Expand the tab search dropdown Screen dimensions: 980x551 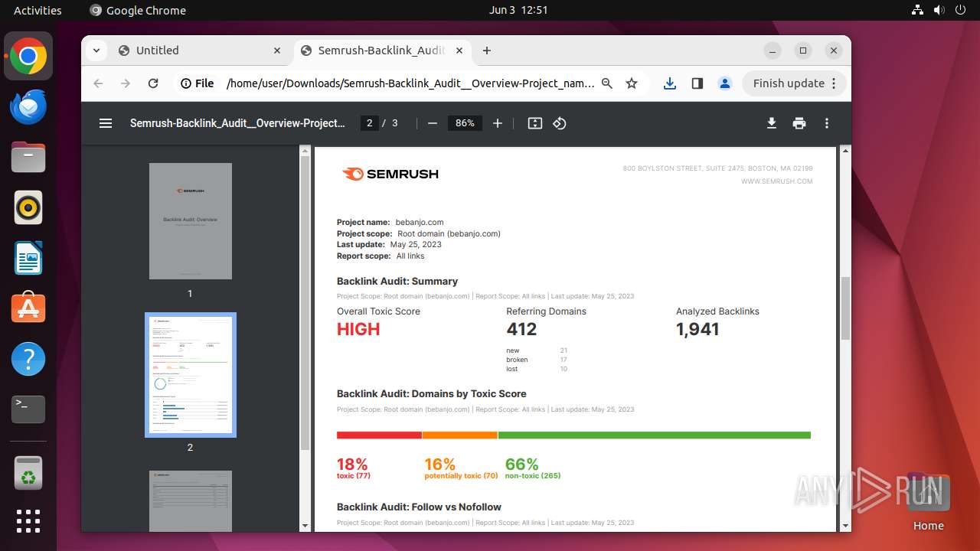[96, 51]
